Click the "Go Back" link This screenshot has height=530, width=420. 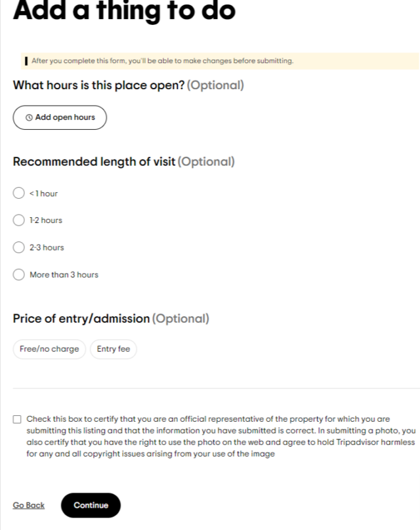click(x=28, y=505)
